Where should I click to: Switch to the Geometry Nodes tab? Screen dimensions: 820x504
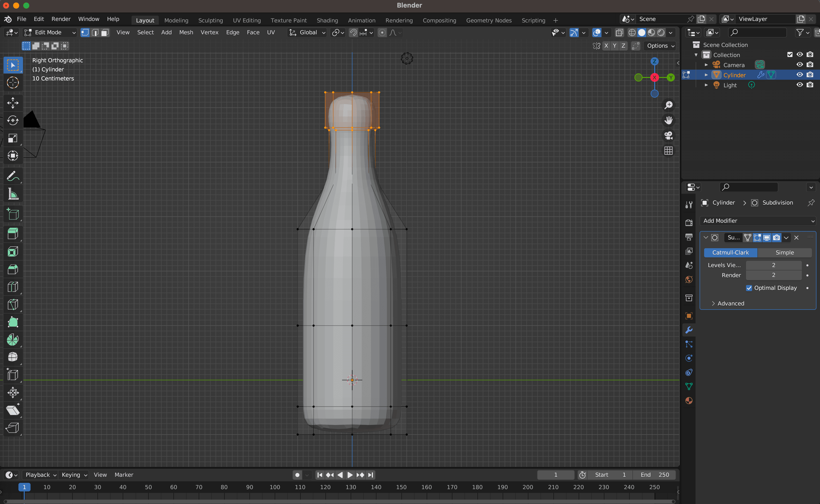pos(489,20)
